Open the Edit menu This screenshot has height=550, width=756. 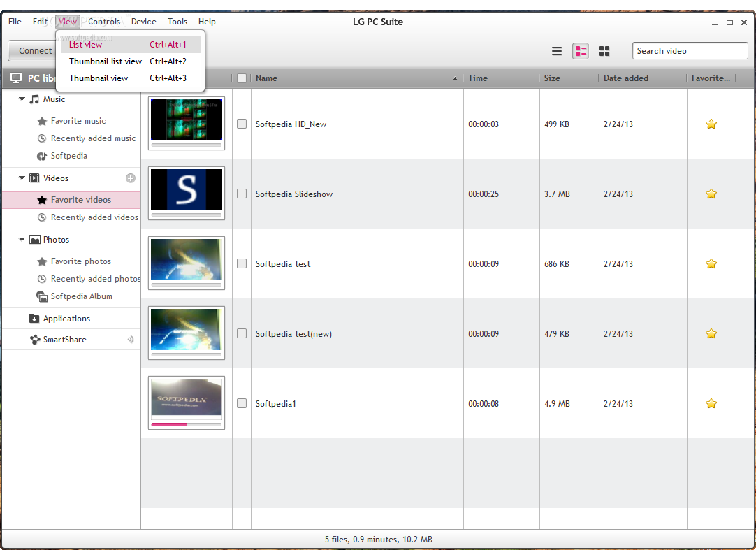(40, 22)
